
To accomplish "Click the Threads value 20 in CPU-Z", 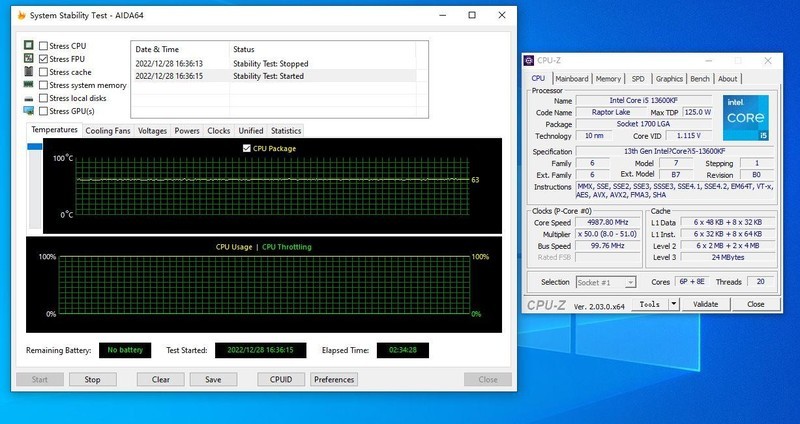I will pyautogui.click(x=760, y=282).
